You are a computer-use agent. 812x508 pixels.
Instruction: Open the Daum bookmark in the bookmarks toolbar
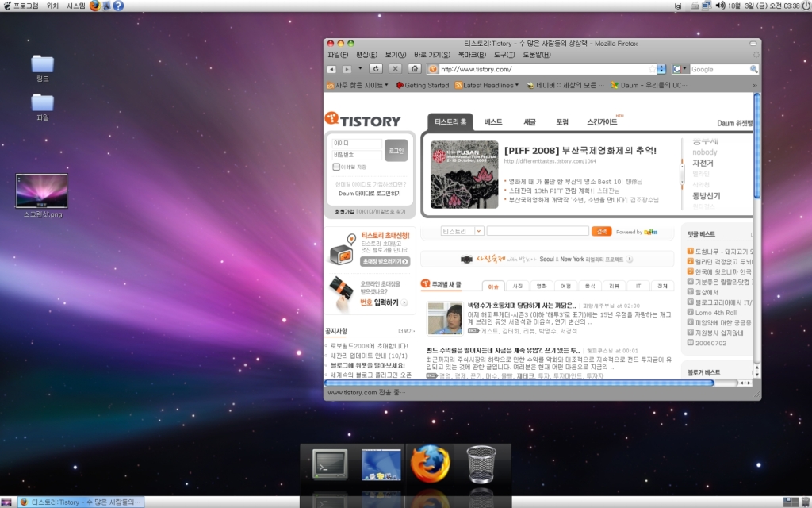[649, 85]
